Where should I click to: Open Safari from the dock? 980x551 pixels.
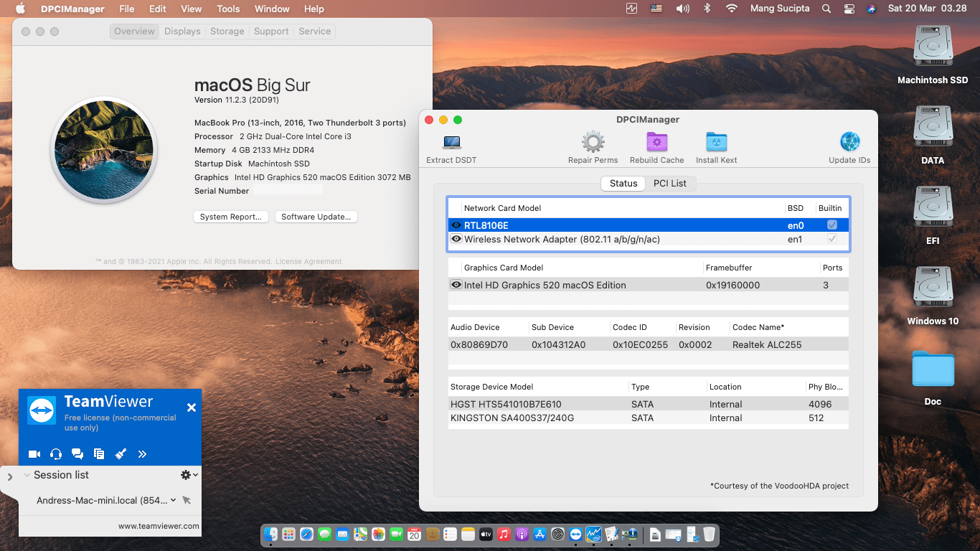(307, 534)
